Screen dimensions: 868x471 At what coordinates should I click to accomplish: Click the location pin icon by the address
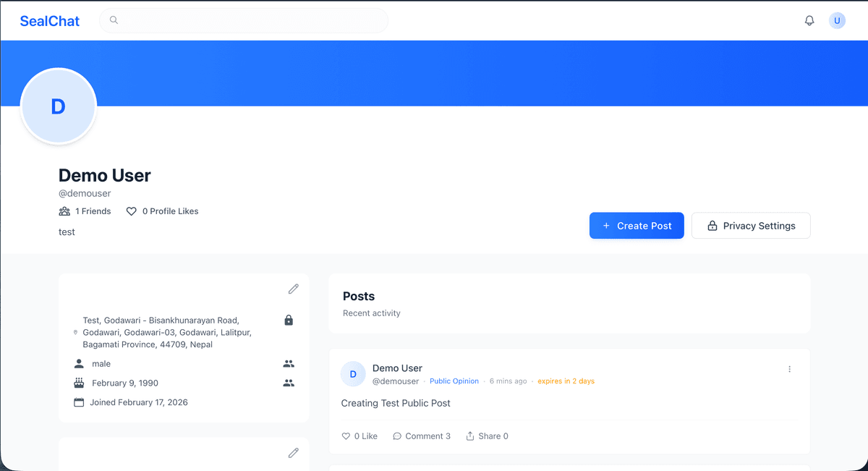75,332
